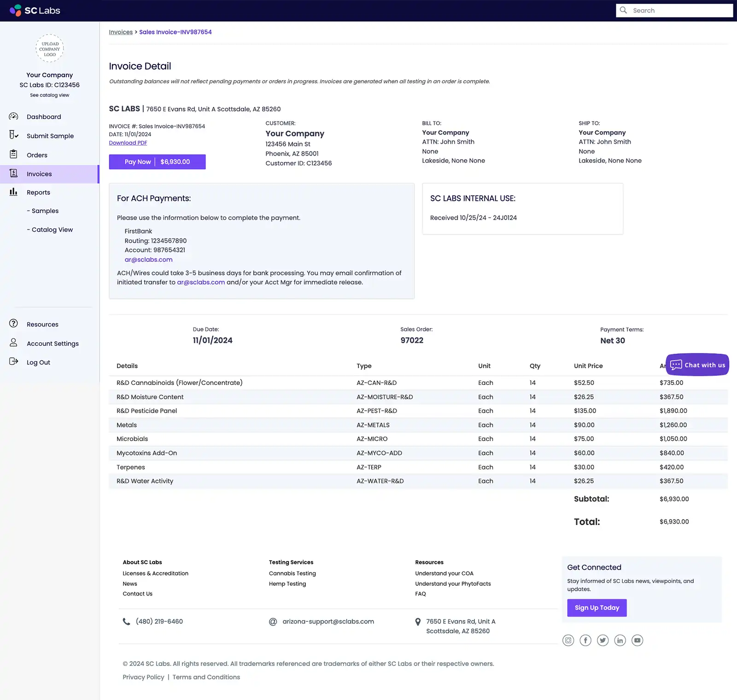Select the Invoices icon in the sidebar

pyautogui.click(x=13, y=174)
